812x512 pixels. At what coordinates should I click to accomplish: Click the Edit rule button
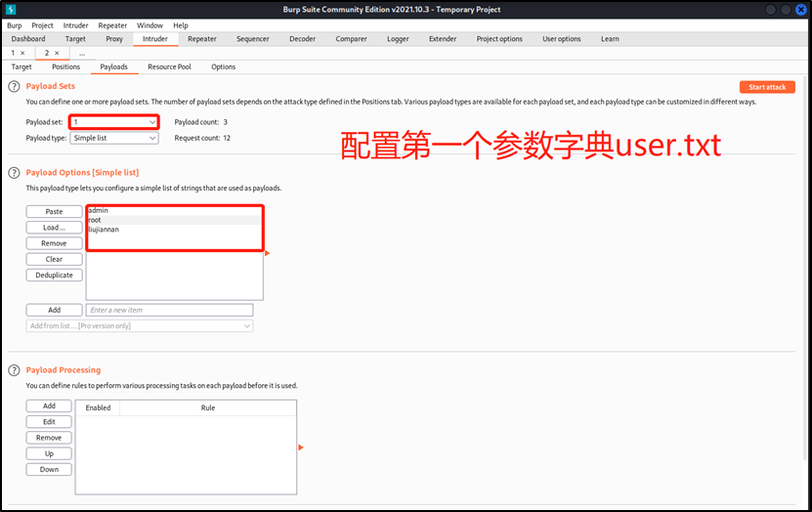(49, 422)
